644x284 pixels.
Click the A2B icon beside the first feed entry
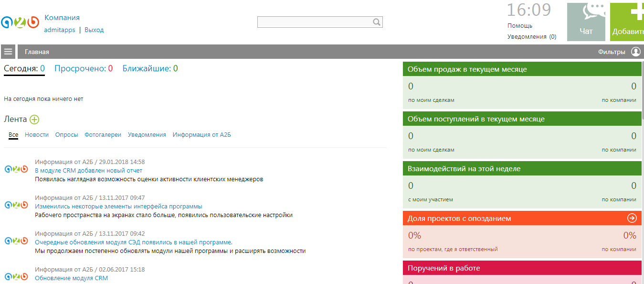click(x=16, y=168)
